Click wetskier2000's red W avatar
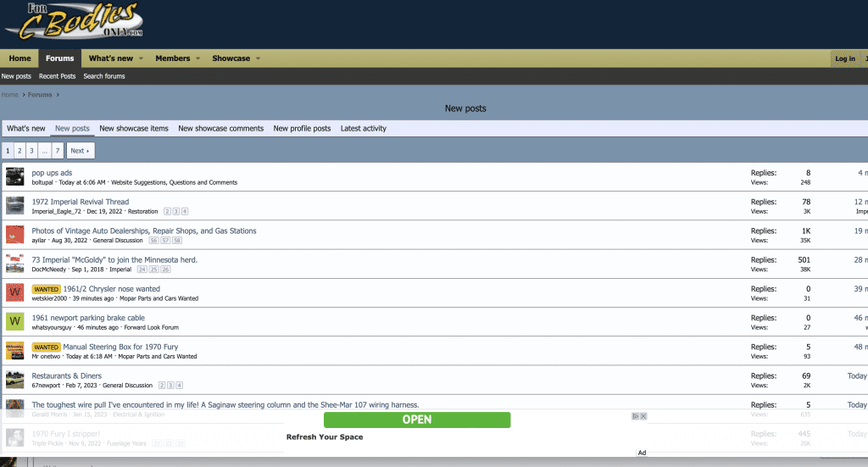Image resolution: width=868 pixels, height=467 pixels. [14, 292]
